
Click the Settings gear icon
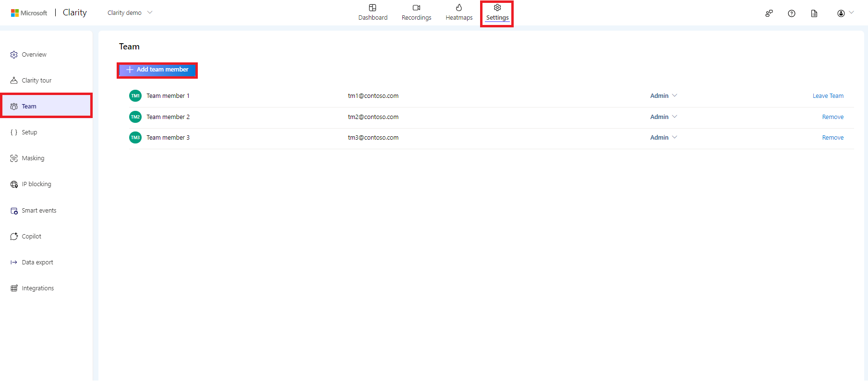click(x=497, y=8)
